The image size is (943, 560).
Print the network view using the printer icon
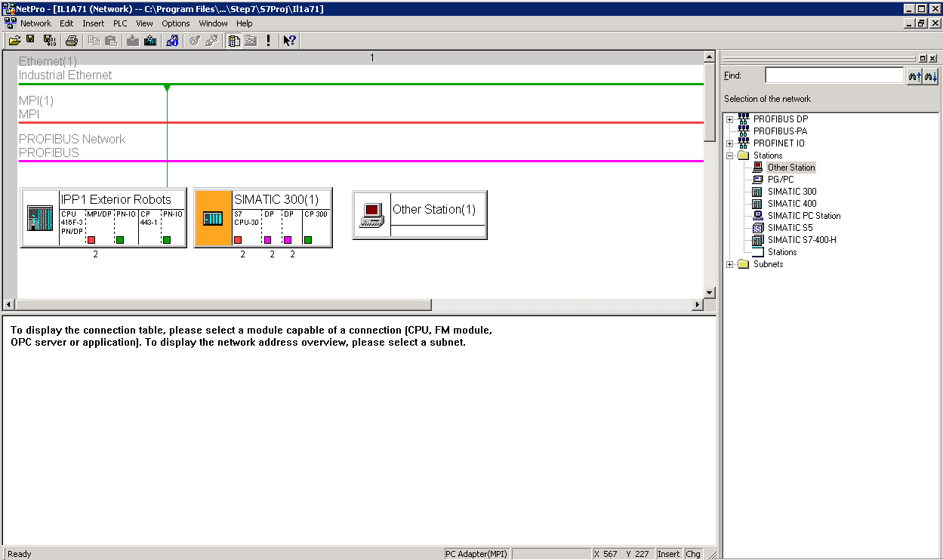(71, 40)
